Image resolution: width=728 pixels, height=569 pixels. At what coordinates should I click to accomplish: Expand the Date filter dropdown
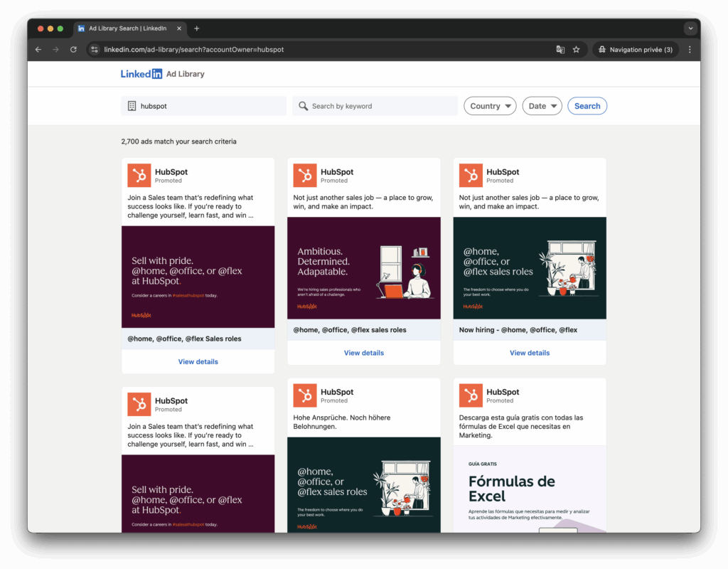[x=542, y=106]
